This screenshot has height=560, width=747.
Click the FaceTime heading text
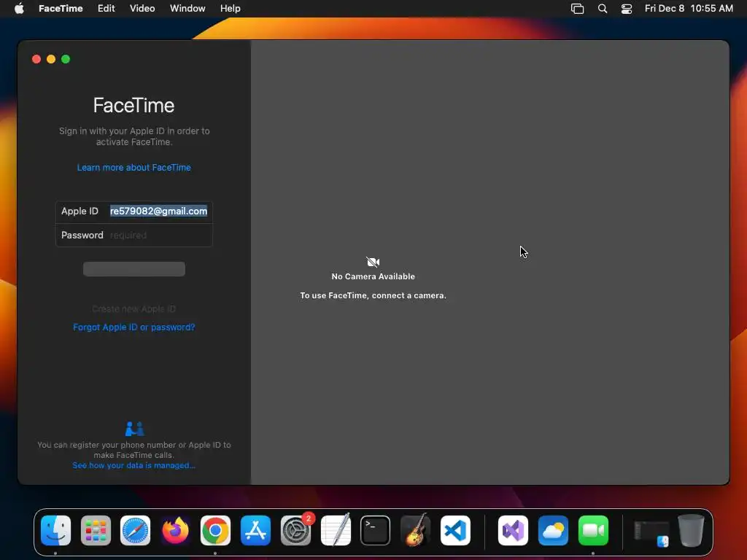pyautogui.click(x=134, y=105)
